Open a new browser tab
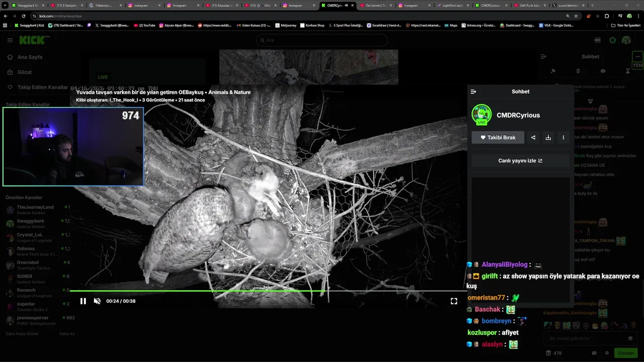Viewport: 644px width, 362px height. click(592, 6)
